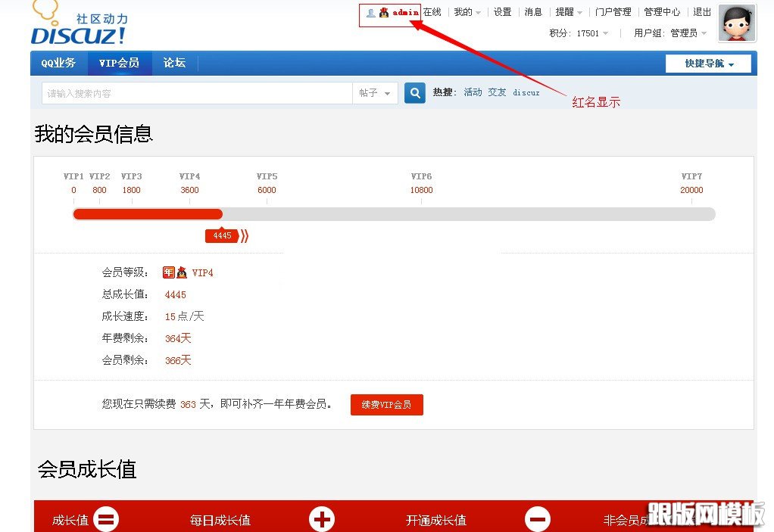The width and height of the screenshot is (774, 532).
Task: Open the 帖子 search type dropdown
Action: [x=375, y=92]
